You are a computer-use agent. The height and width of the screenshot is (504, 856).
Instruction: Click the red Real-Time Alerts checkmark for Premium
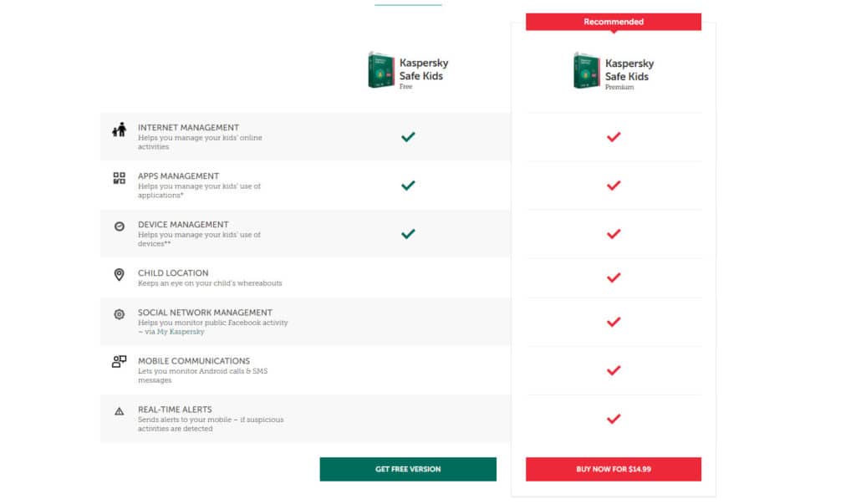[x=614, y=419]
